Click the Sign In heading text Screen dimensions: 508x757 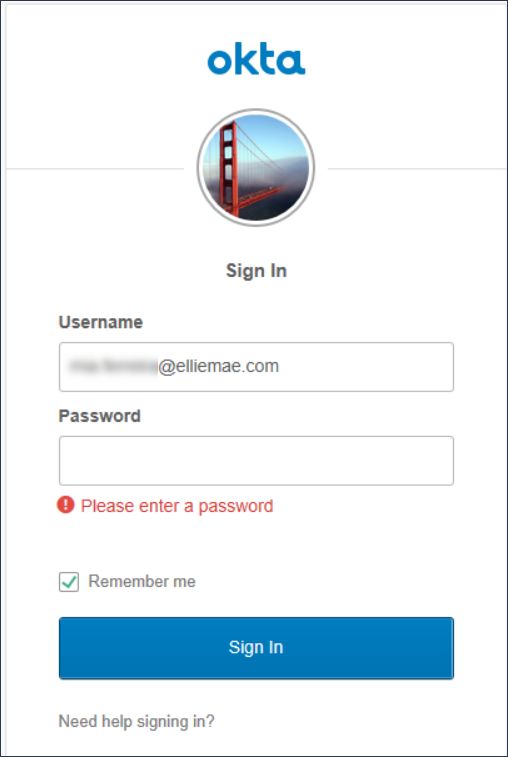pyautogui.click(x=256, y=271)
